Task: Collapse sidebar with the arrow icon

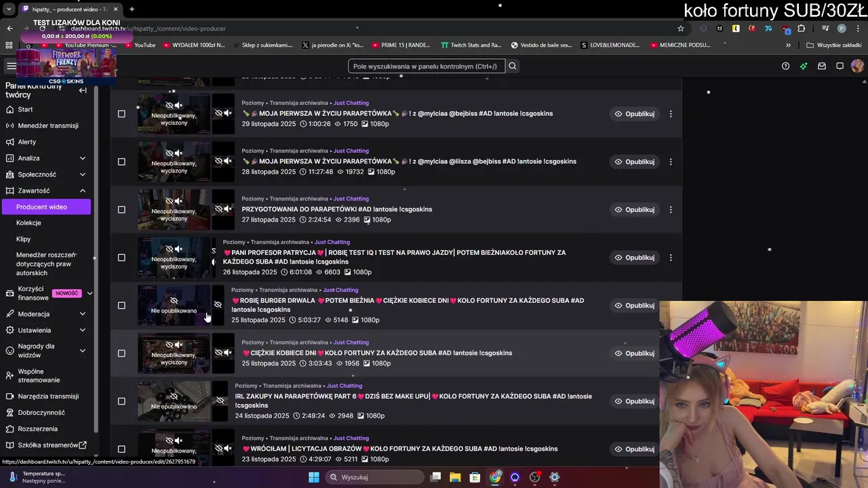Action: [x=83, y=90]
